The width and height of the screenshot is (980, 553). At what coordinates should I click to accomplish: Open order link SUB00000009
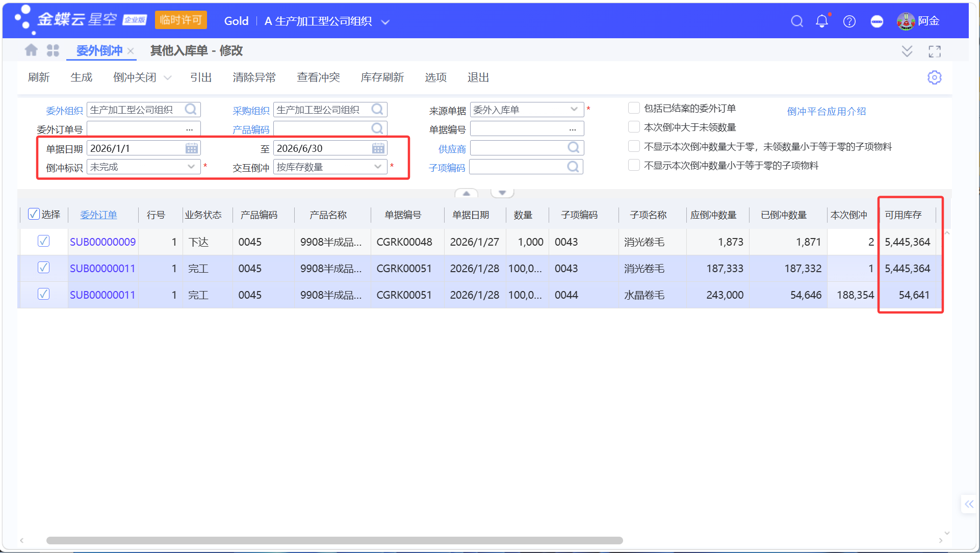tap(102, 242)
